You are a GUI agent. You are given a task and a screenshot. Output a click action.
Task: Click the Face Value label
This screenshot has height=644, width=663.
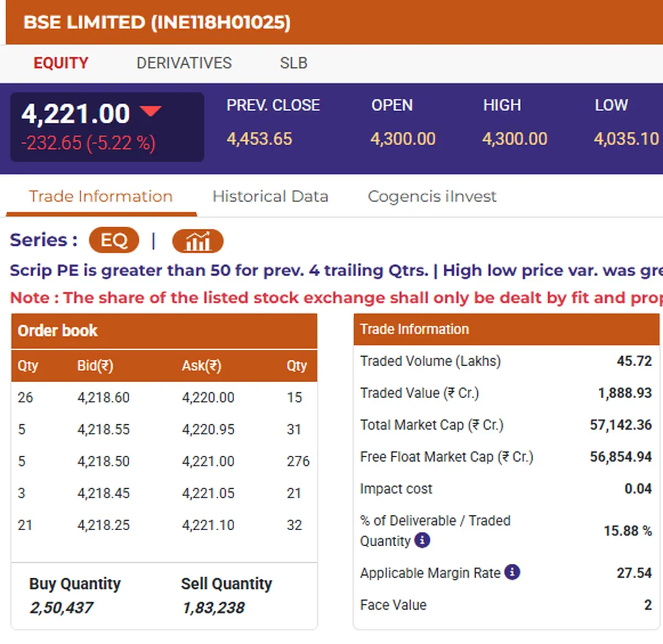point(393,605)
